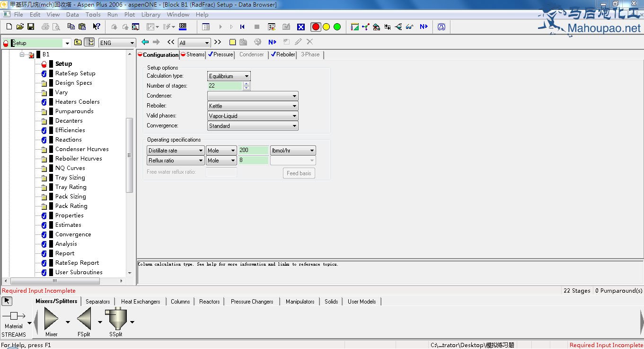The height and width of the screenshot is (349, 644).
Task: Select the FSplit block icon
Action: point(84,319)
